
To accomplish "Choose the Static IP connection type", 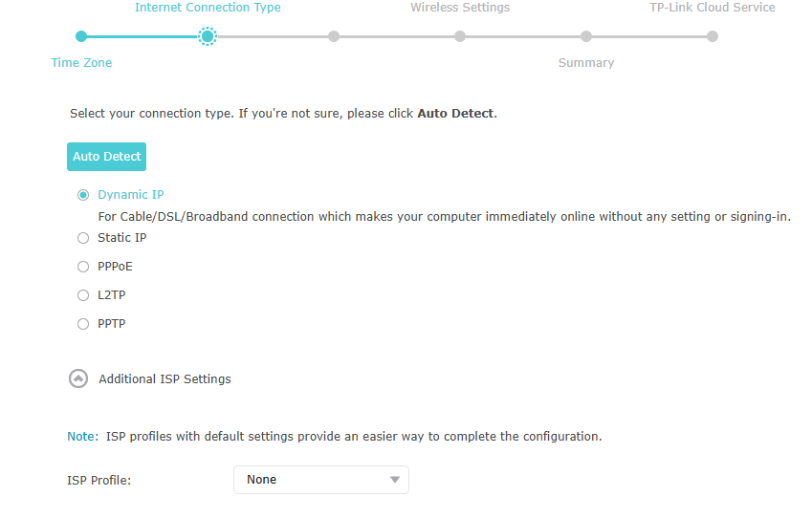I will (x=83, y=238).
